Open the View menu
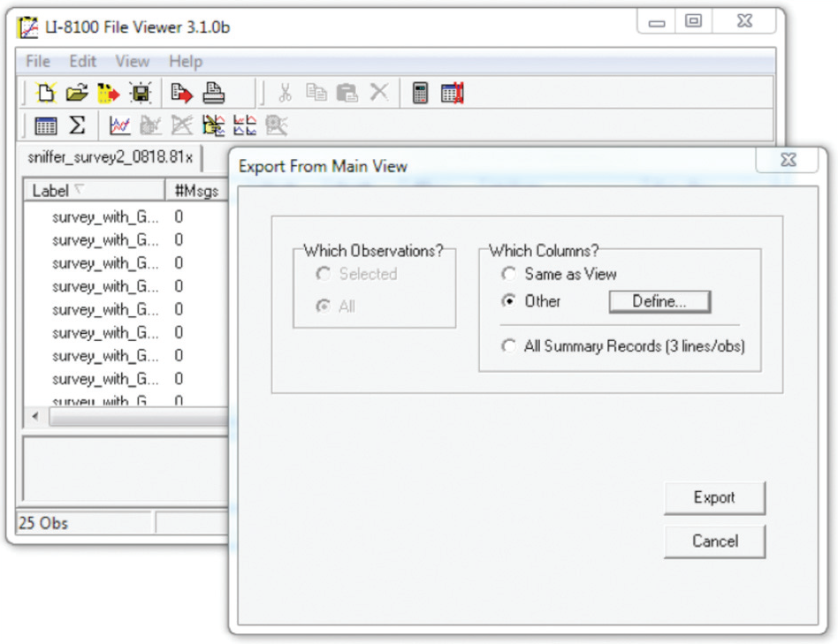This screenshot has width=838, height=644. pyautogui.click(x=133, y=62)
